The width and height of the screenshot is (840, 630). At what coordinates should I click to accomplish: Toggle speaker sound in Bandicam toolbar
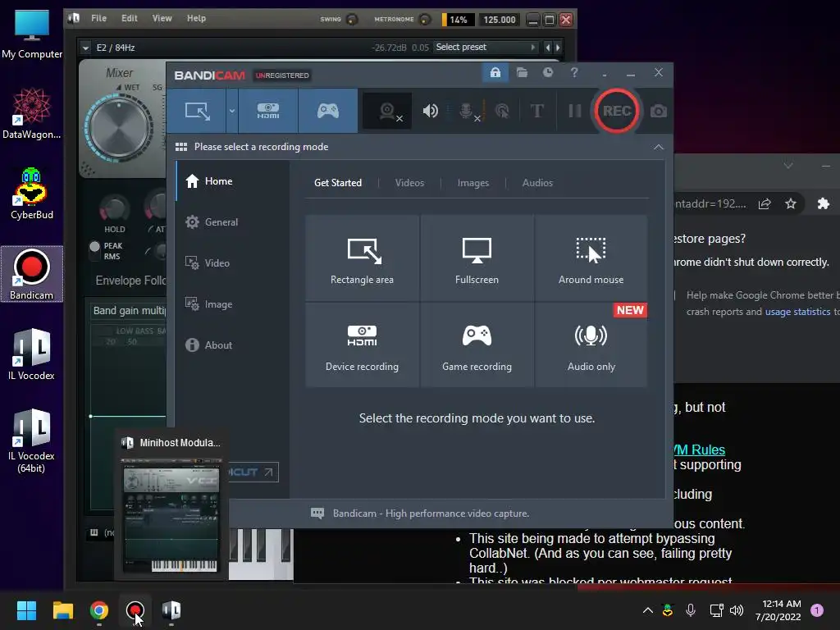[x=430, y=111]
